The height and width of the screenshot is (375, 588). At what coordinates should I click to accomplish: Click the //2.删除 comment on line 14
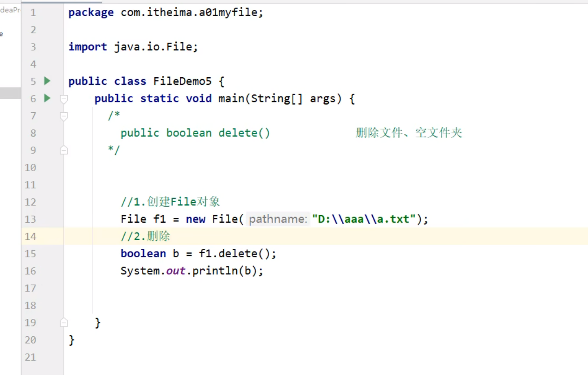pyautogui.click(x=145, y=236)
